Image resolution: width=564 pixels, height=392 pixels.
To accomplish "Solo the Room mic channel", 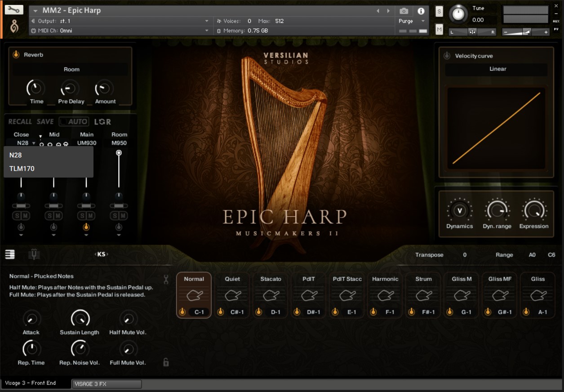I will 115,216.
